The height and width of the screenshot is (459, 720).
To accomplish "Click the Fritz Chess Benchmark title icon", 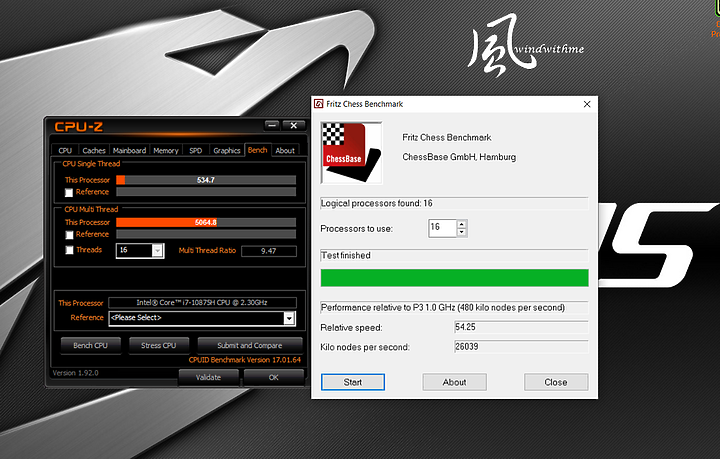I will 318,104.
